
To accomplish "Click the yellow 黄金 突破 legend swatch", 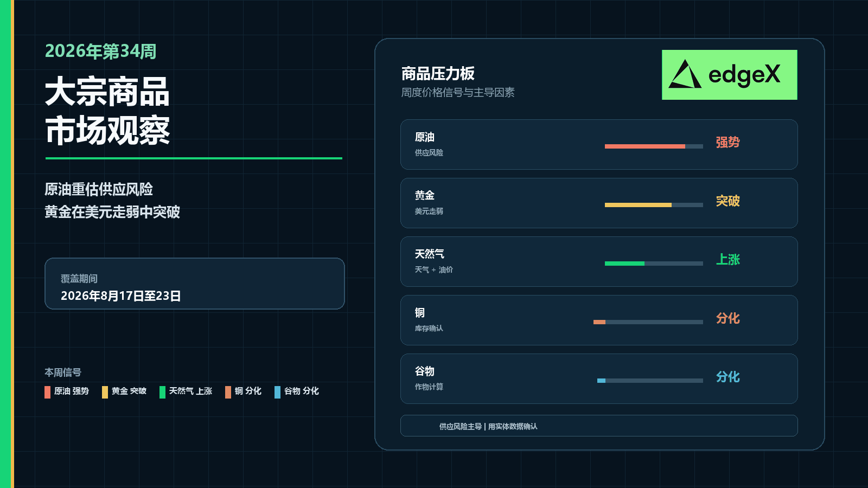I will (x=105, y=392).
